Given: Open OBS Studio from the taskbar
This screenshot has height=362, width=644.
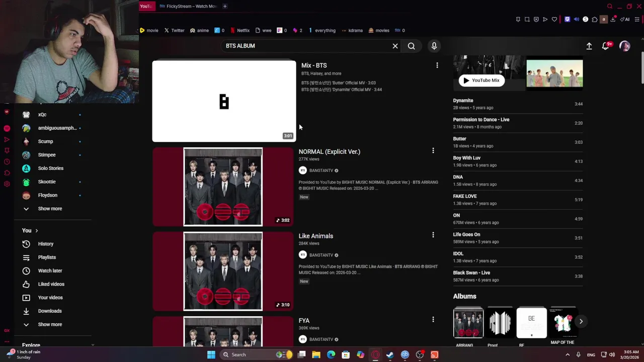Looking at the screenshot, I should (x=420, y=355).
